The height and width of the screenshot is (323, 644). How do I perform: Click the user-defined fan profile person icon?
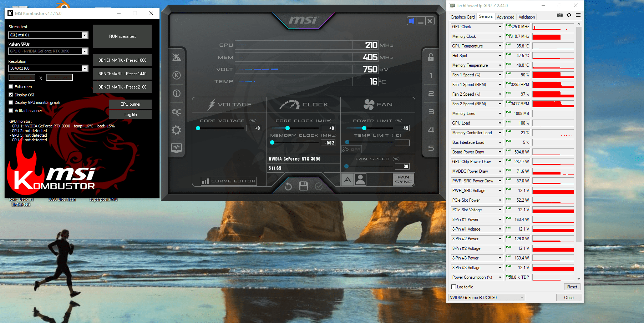(x=360, y=180)
